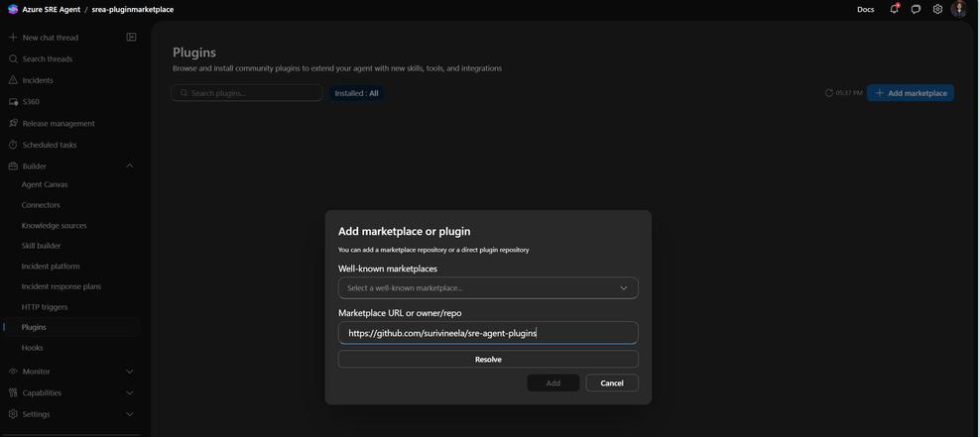Expand the Capabilities section
The image size is (980, 437).
(x=130, y=392)
